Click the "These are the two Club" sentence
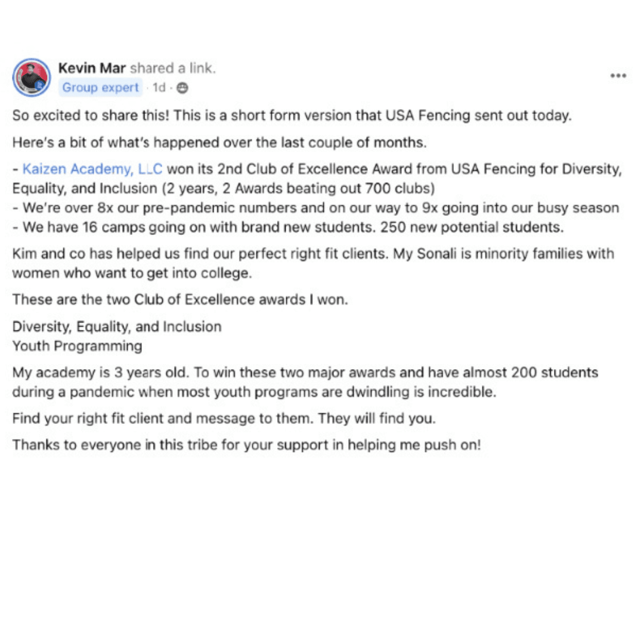Screen dimensions: 644x644 click(x=180, y=299)
